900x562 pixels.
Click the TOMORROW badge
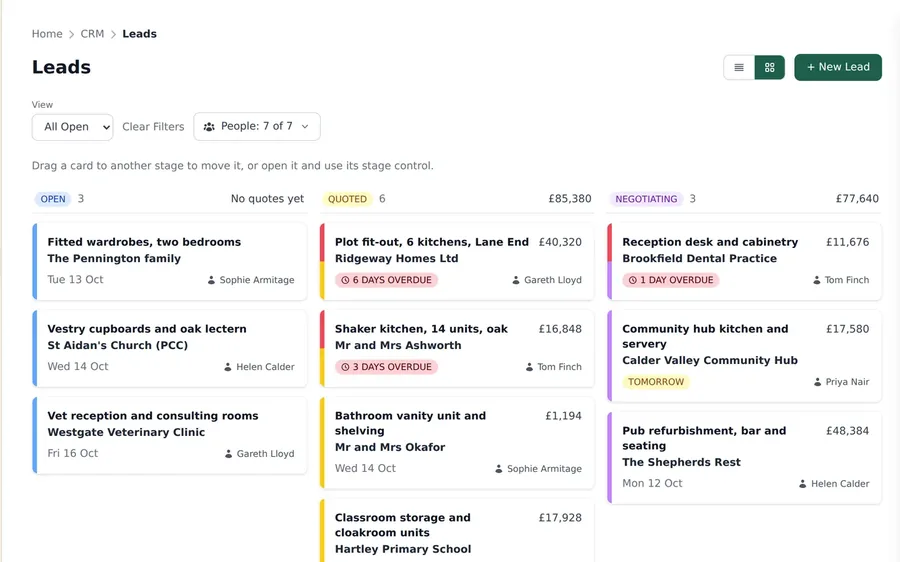656,382
